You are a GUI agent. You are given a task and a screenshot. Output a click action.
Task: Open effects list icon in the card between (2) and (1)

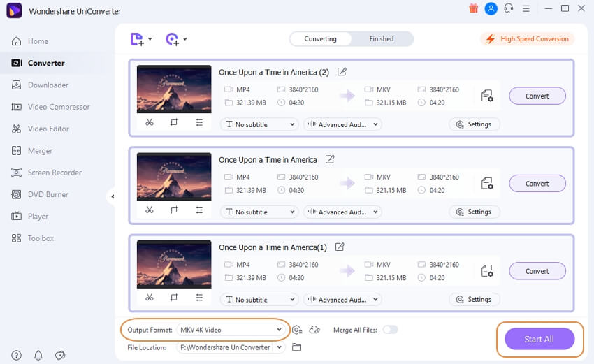[x=199, y=210]
